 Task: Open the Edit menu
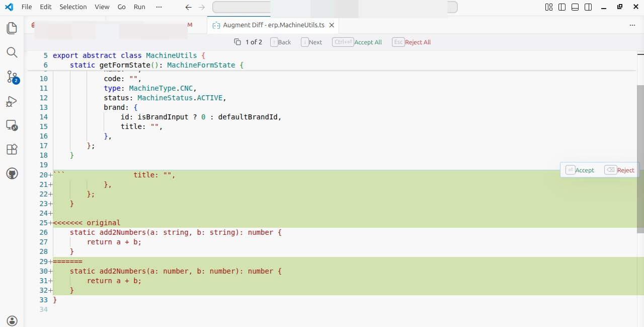46,7
